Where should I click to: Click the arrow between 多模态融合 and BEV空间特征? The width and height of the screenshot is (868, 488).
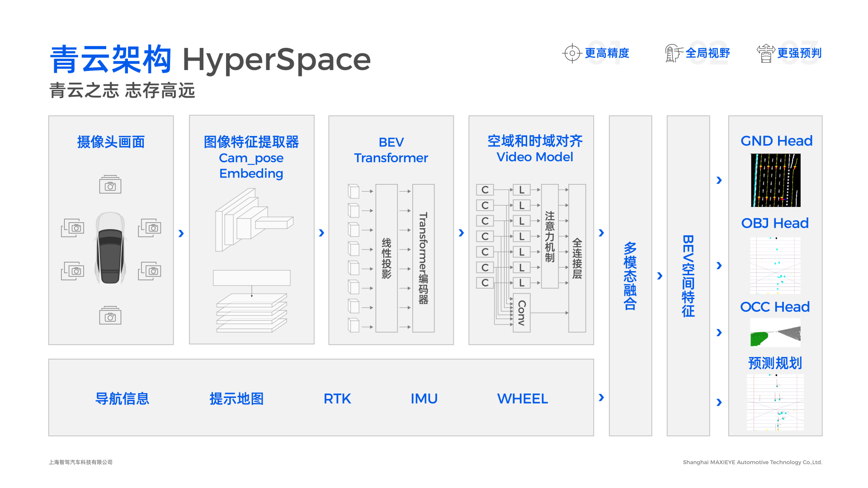[x=660, y=276]
